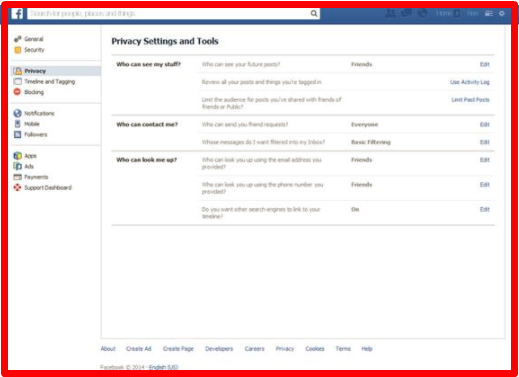
Task: Open Support Dashboard in sidebar
Action: (48, 188)
